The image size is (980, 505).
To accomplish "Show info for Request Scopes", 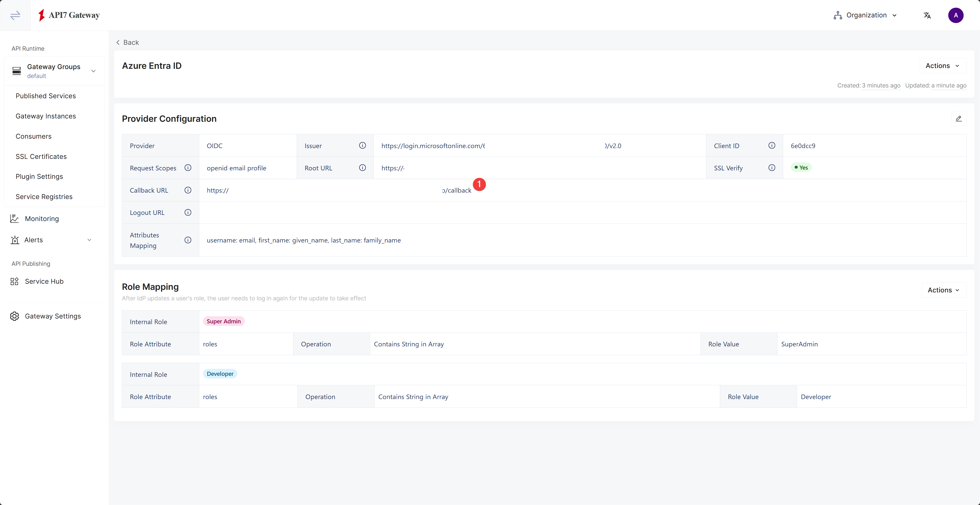I will pyautogui.click(x=188, y=168).
